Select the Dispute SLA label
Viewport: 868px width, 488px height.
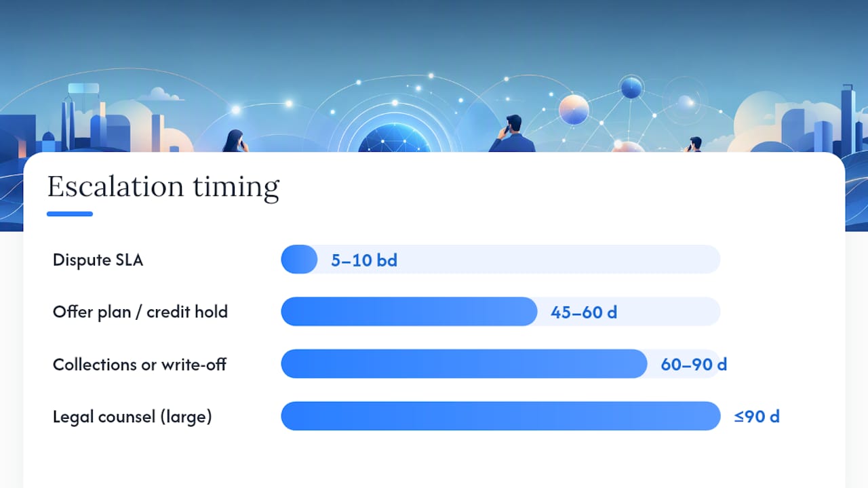[98, 260]
